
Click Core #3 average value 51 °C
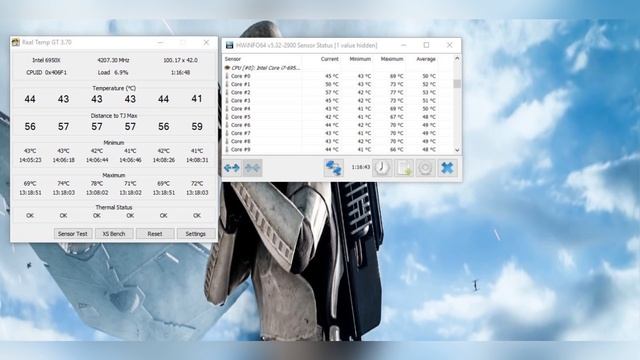pyautogui.click(x=429, y=100)
